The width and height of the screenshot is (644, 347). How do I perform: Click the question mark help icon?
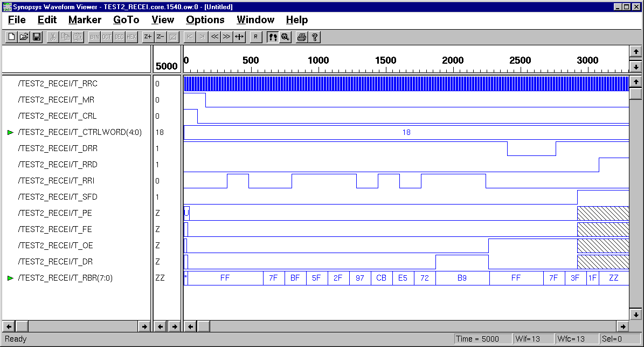click(x=315, y=37)
